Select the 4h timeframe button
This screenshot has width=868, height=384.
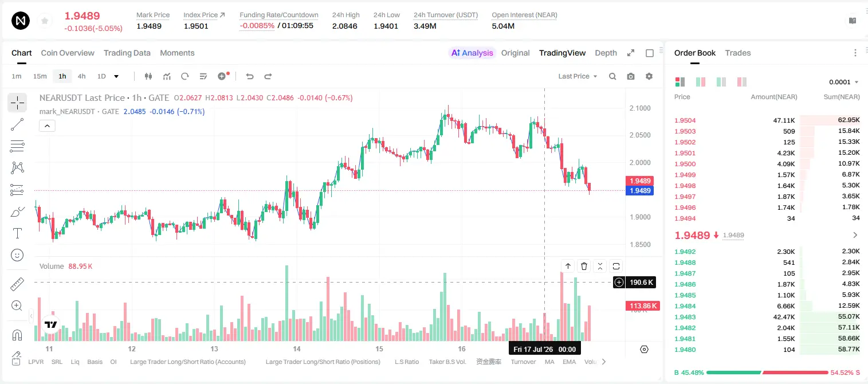81,76
